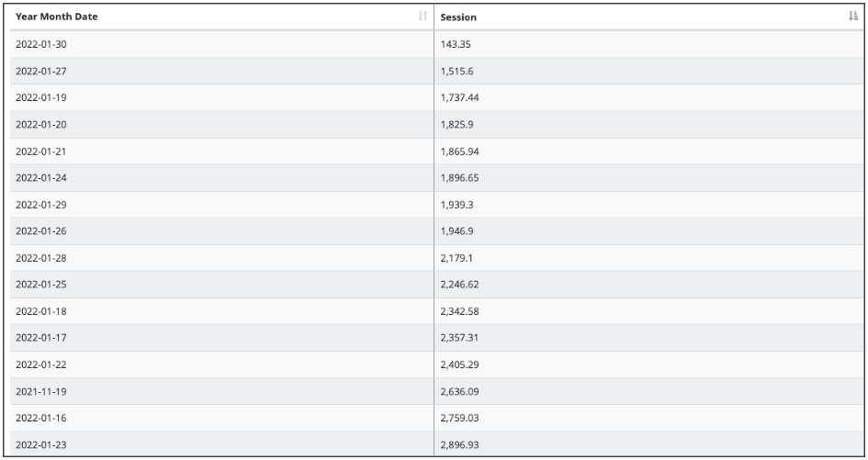The image size is (868, 460).
Task: Select the 2022-01-25 date cell
Action: click(x=39, y=284)
